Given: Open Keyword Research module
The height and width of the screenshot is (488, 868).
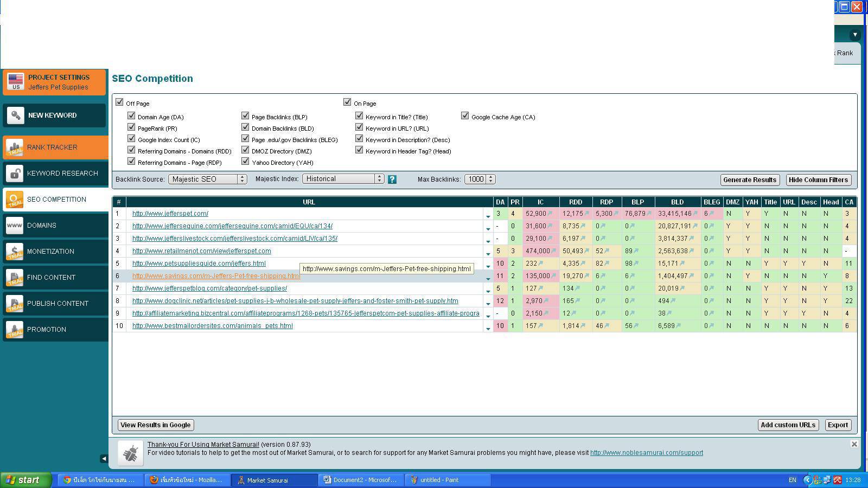Looking at the screenshot, I should [x=54, y=174].
